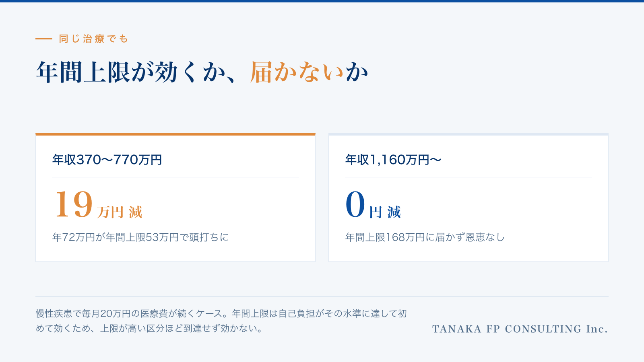Click footnote line starting with 慢性疾患で毎月20万円
Image resolution: width=644 pixels, height=362 pixels.
click(221, 313)
